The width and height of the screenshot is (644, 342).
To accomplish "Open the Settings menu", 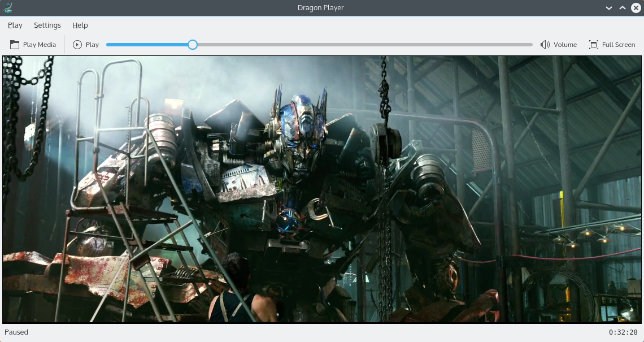I will (x=47, y=25).
